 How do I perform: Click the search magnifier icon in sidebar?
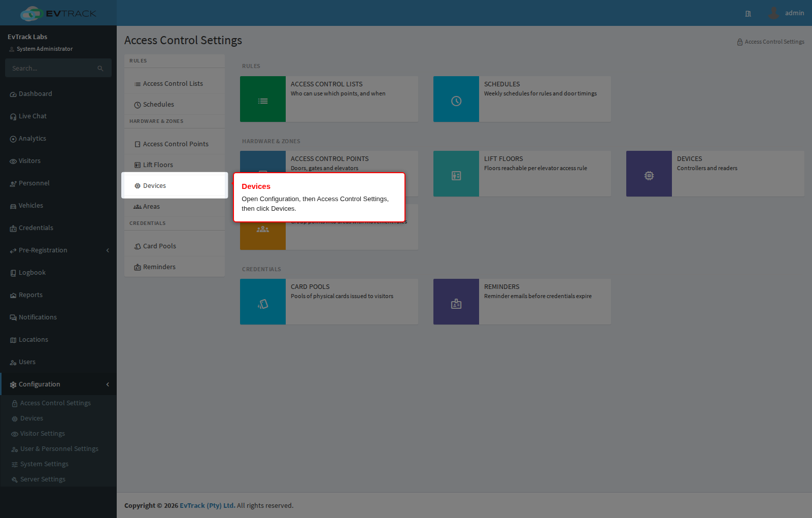(x=100, y=68)
